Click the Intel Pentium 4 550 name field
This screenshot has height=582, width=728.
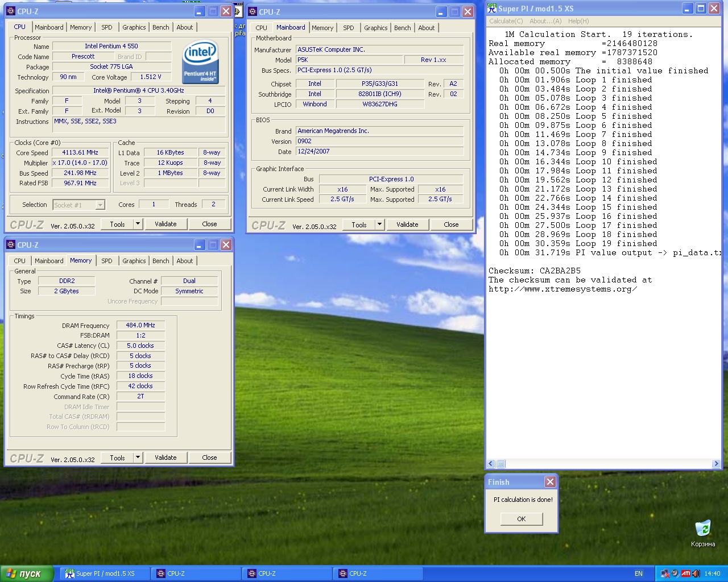[111, 46]
